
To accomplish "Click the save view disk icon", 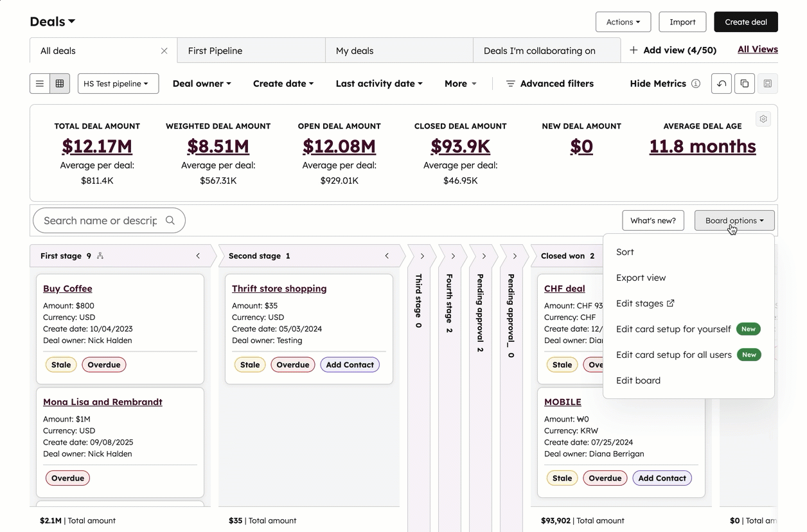I will [767, 84].
